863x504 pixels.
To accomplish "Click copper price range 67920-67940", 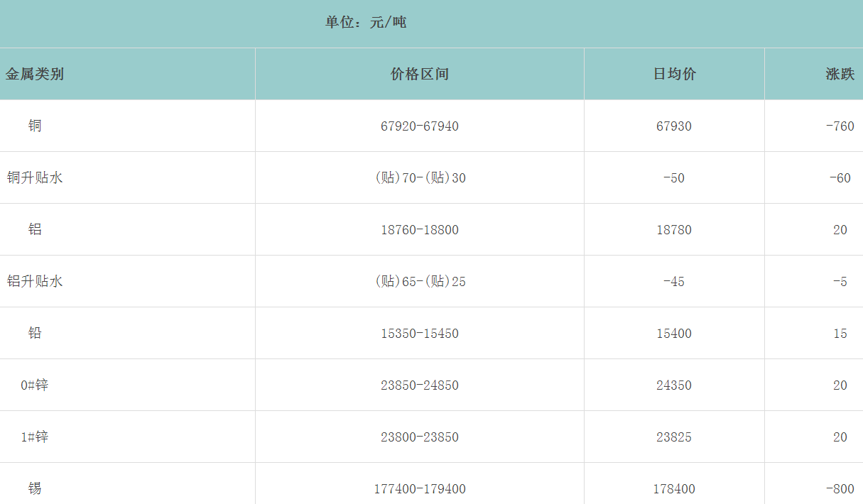I will [420, 126].
